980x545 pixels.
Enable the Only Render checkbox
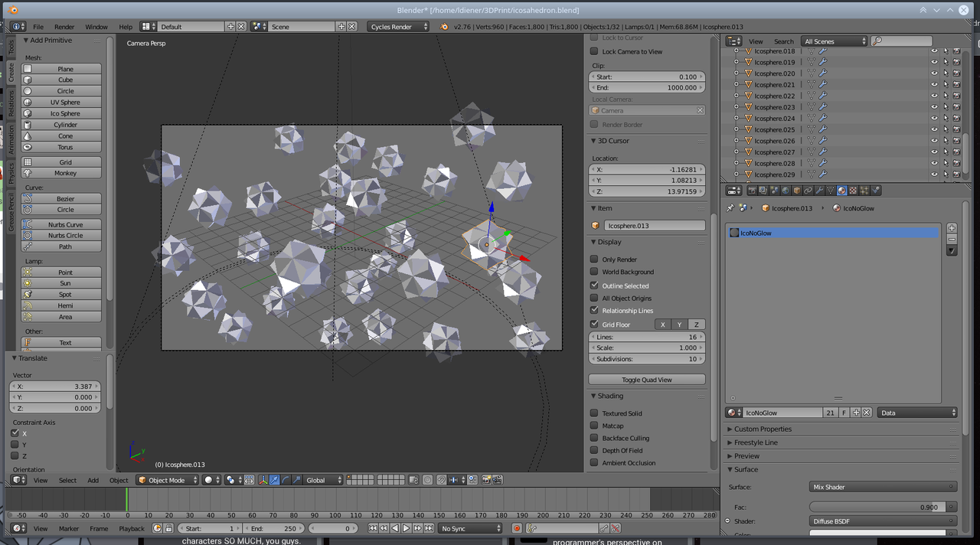tap(594, 259)
